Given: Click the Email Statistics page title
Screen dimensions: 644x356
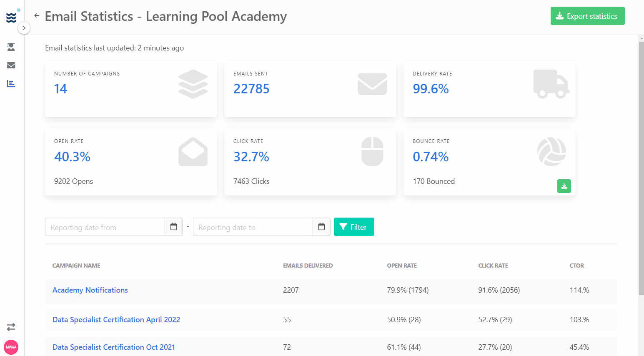Looking at the screenshot, I should point(166,16).
